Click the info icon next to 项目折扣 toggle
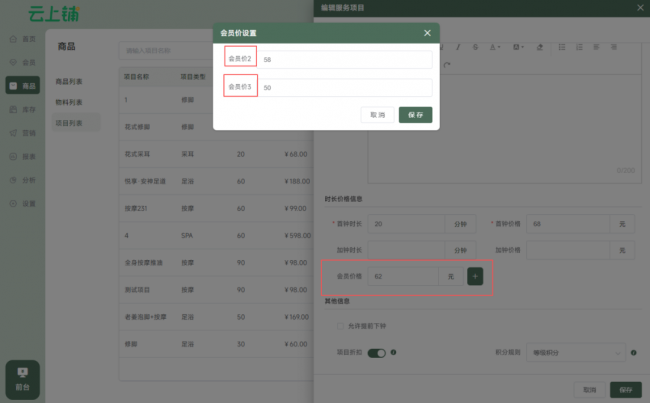The image size is (650, 403). (393, 353)
